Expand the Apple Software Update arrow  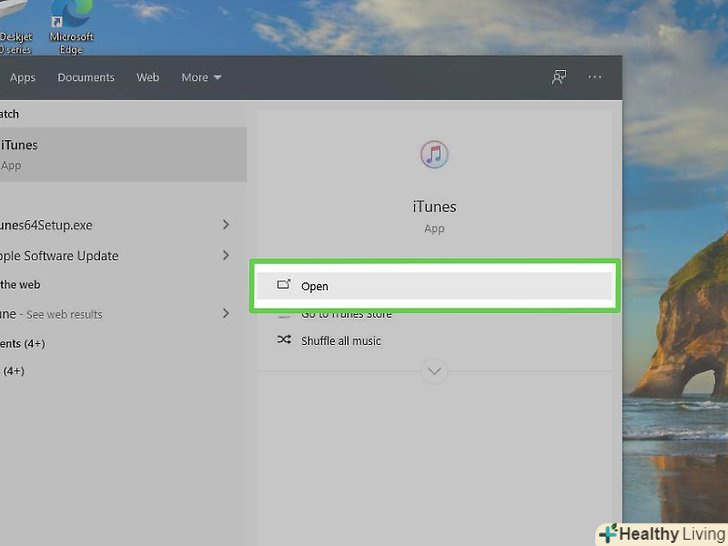226,255
